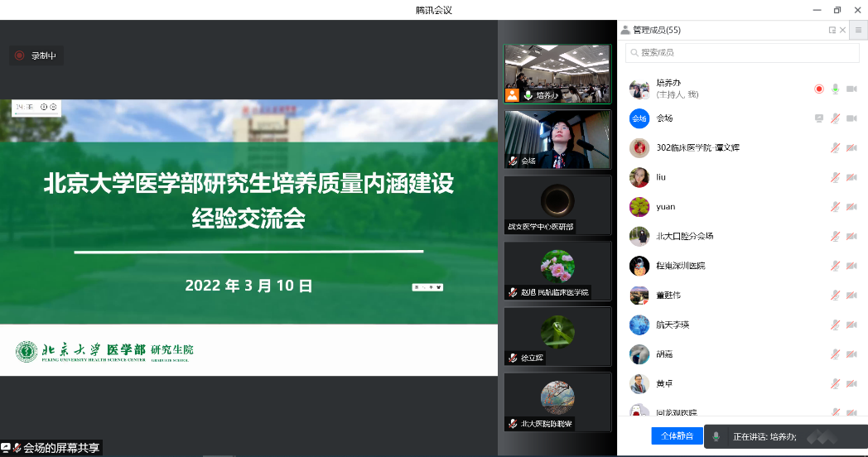Image resolution: width=868 pixels, height=457 pixels.
Task: Click camera icon for 北大口腔分会场
Action: click(x=851, y=236)
